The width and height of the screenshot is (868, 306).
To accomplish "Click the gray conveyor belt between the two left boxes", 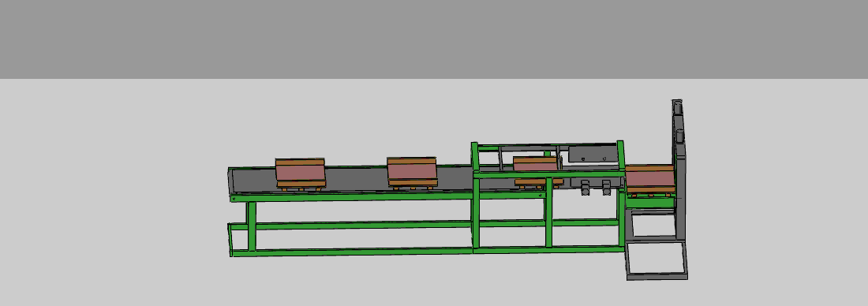I will click(356, 179).
